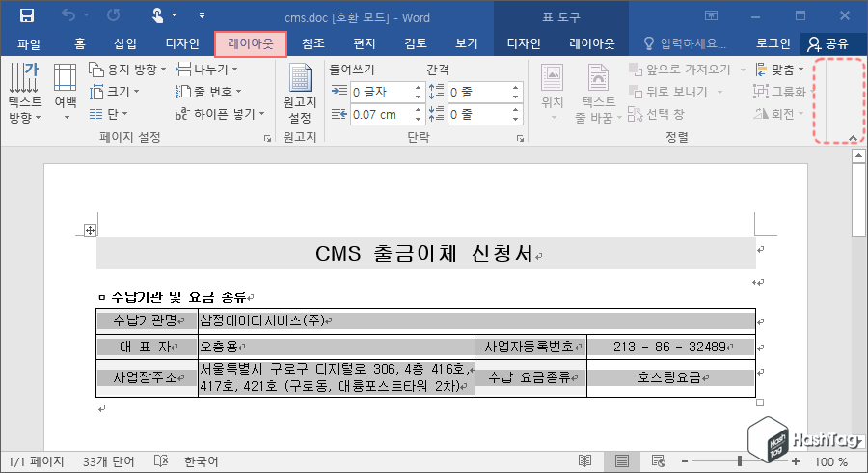
Task: Open the 여백 margins menu
Action: click(x=65, y=93)
